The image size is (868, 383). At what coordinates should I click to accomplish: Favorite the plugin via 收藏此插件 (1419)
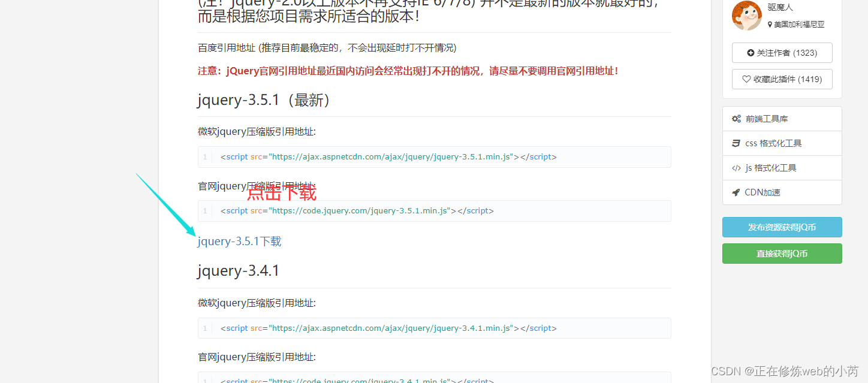point(782,79)
